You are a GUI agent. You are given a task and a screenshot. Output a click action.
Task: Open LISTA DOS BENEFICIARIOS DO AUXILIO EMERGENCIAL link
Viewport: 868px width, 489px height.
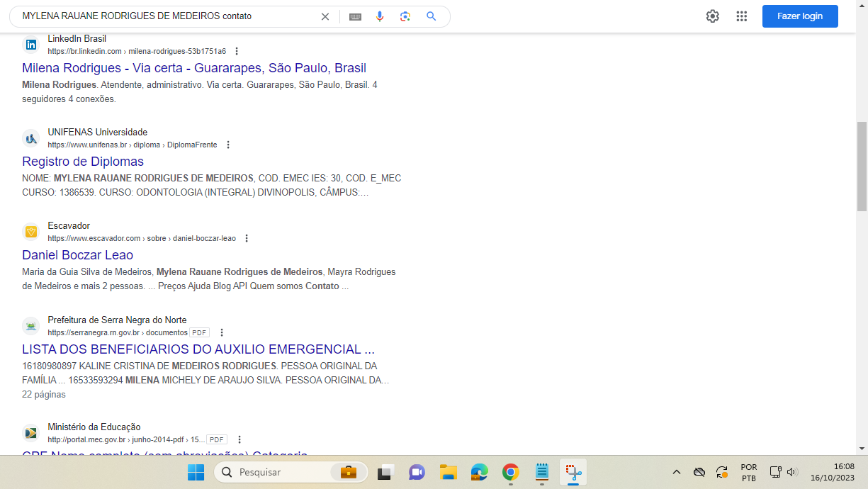pyautogui.click(x=198, y=349)
